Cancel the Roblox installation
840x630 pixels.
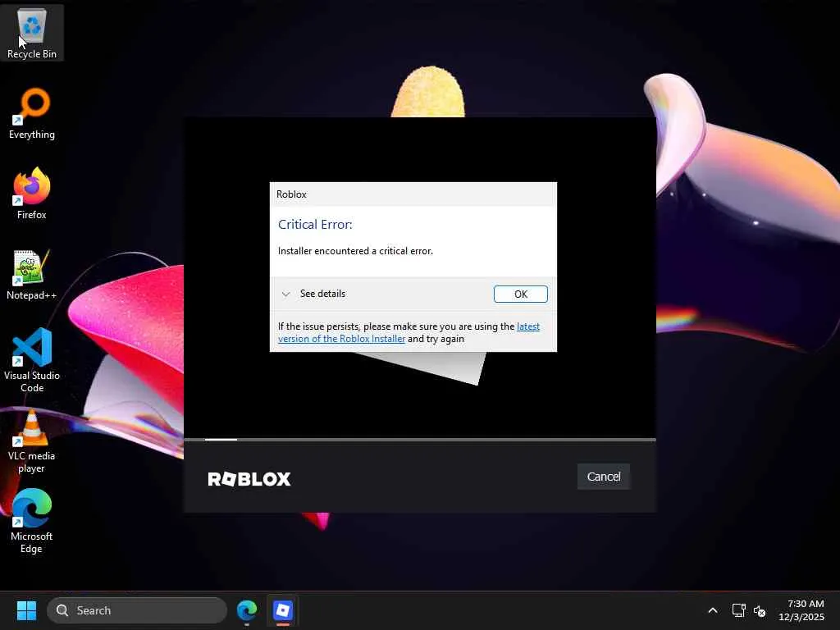604,477
